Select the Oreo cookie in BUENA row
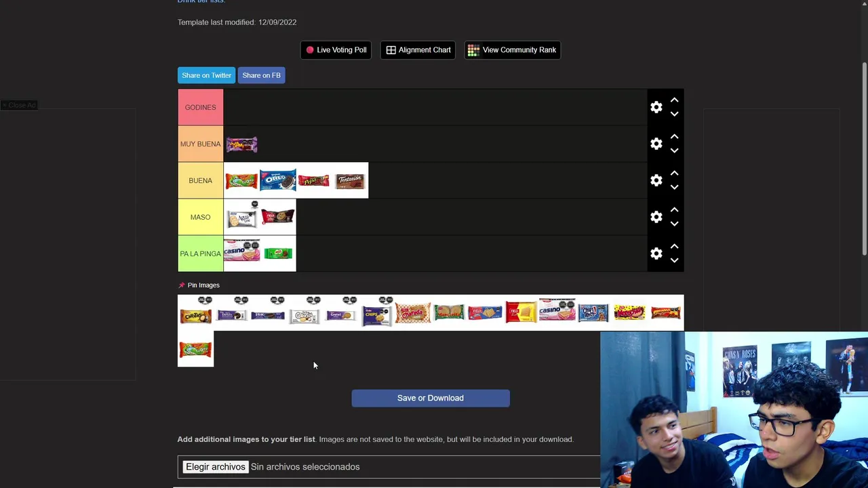The width and height of the screenshot is (868, 488). click(278, 180)
